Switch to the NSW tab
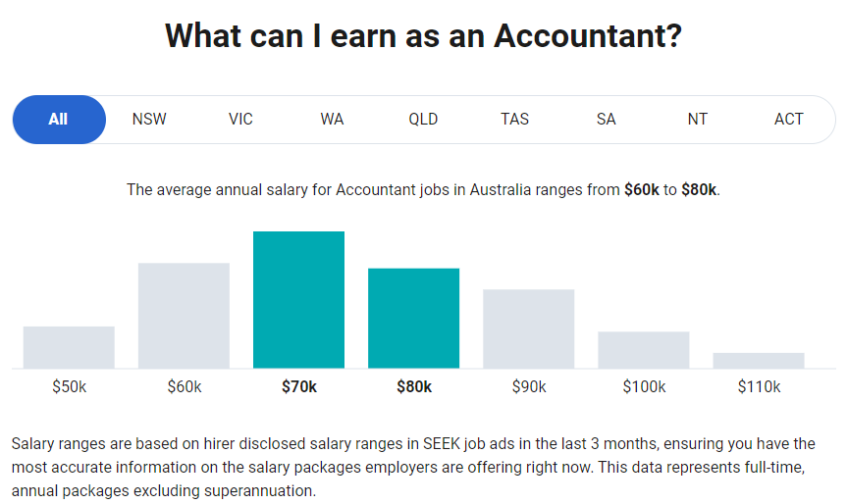This screenshot has height=504, width=847. (x=149, y=120)
